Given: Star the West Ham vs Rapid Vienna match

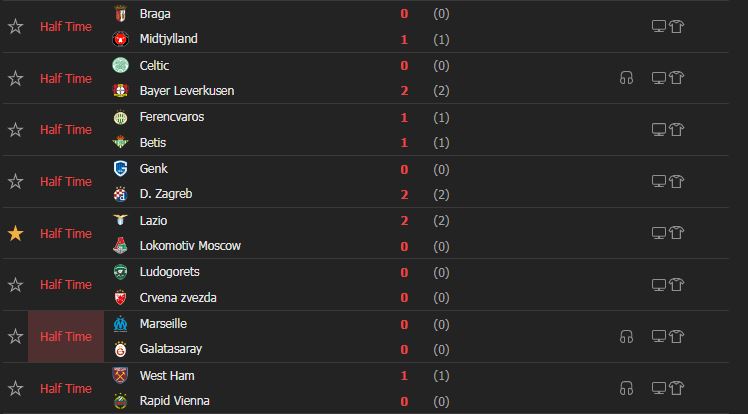Looking at the screenshot, I should (x=15, y=389).
